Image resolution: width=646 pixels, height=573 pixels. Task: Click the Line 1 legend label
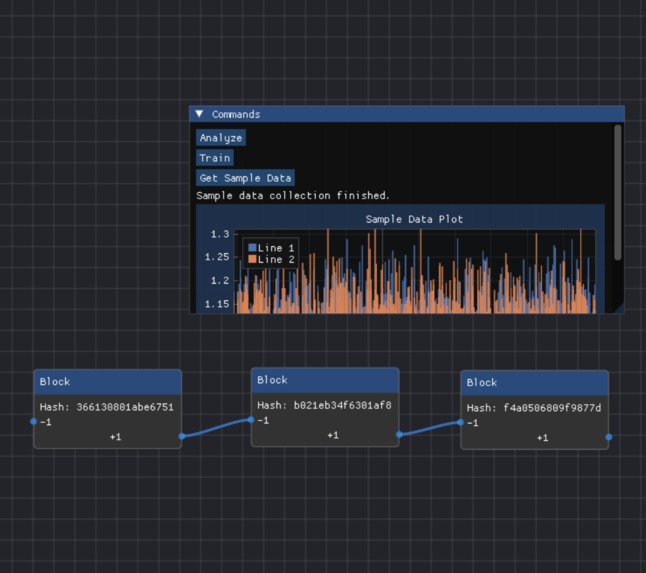[276, 248]
